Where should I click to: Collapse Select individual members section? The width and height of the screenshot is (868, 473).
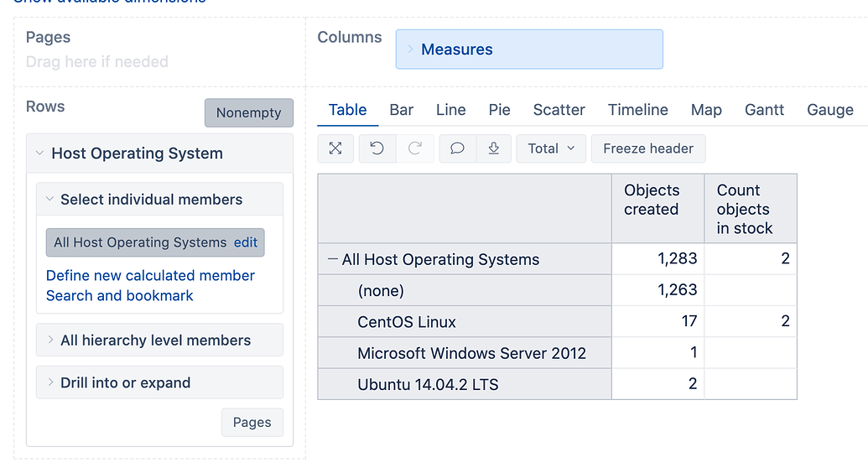[50, 200]
